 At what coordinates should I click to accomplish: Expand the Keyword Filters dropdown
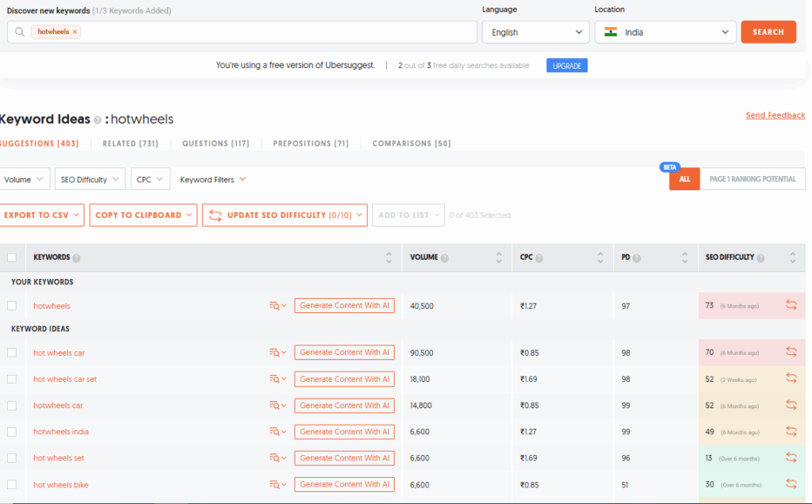point(213,179)
